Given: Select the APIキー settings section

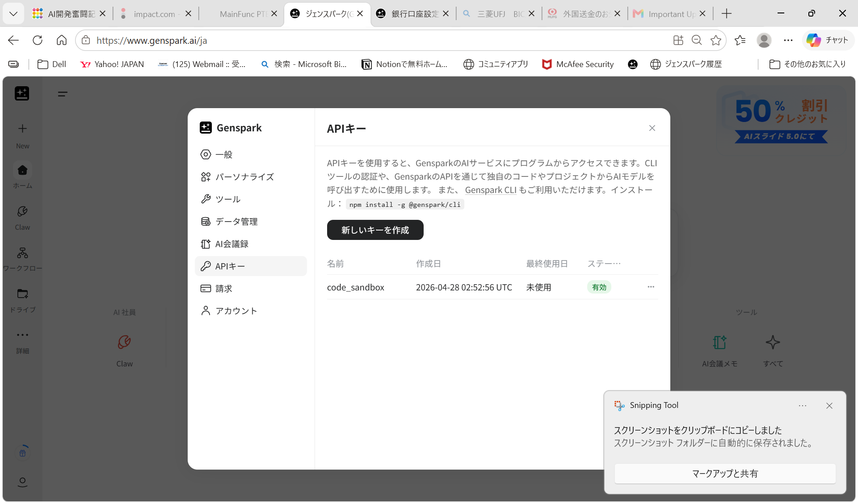Looking at the screenshot, I should point(251,266).
